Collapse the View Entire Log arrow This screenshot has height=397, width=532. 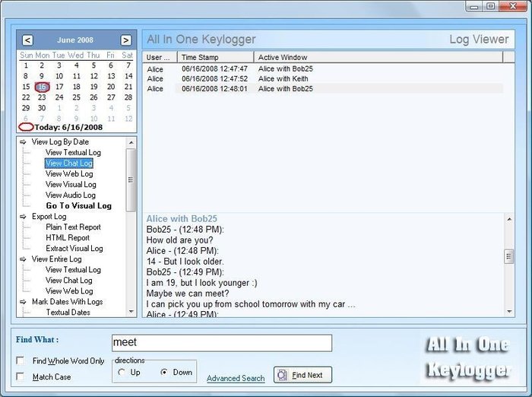(x=23, y=259)
